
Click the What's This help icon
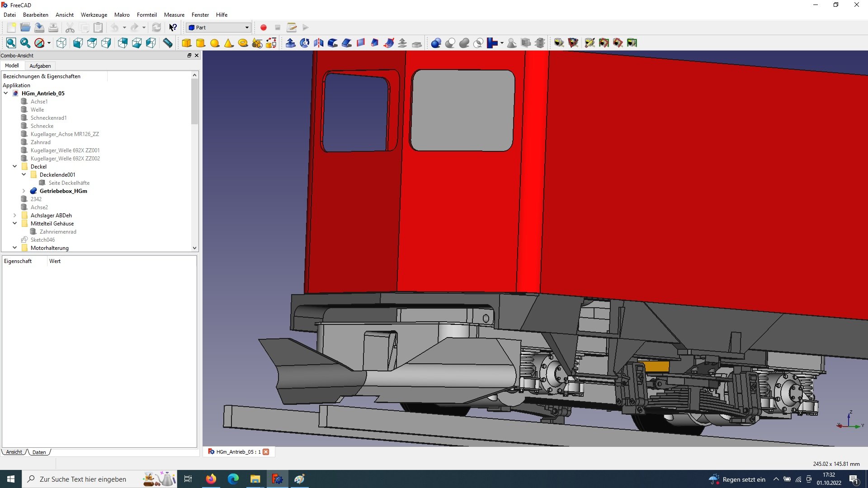(173, 28)
